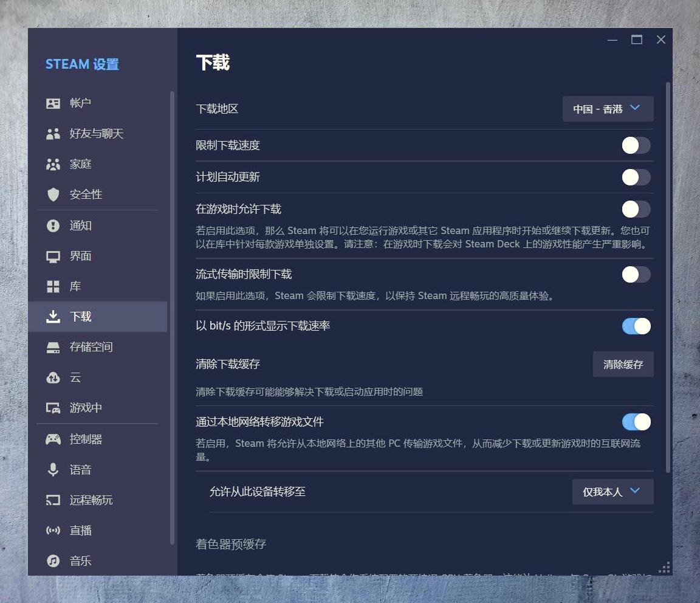
Task: Click the window resize grip in corner
Action: point(664,567)
